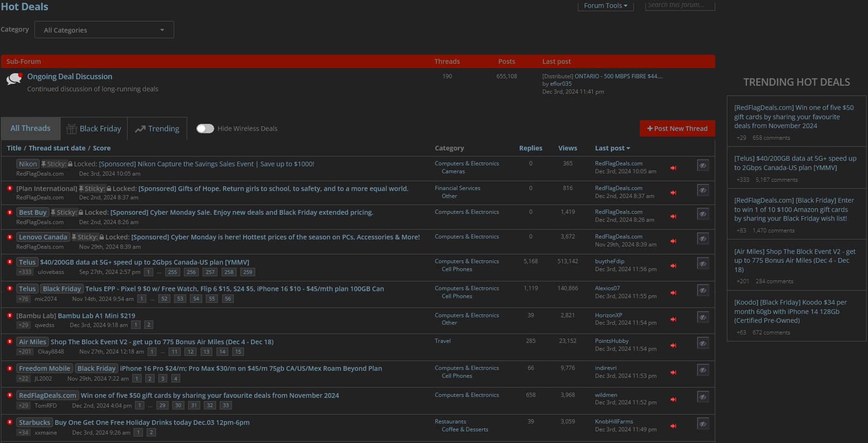Go to last post by HorizonXP
Viewport: 868px width, 443px height.
673,320
